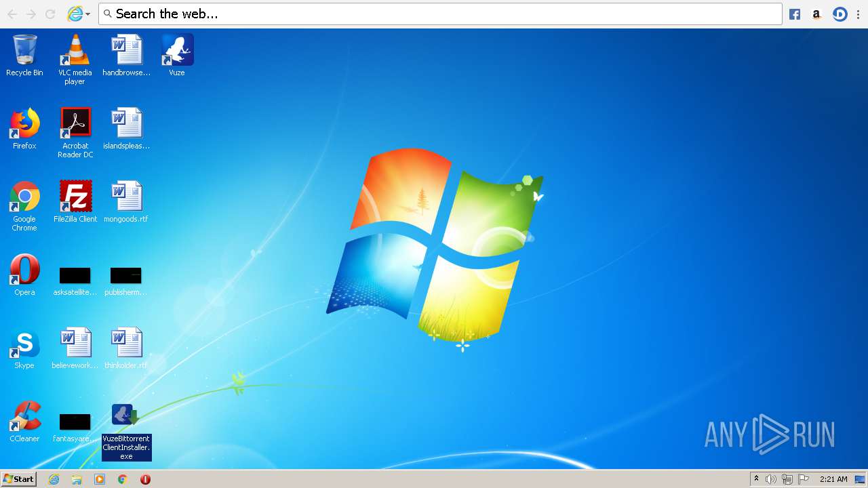Launch Windows Media Player from taskbar

click(100, 479)
